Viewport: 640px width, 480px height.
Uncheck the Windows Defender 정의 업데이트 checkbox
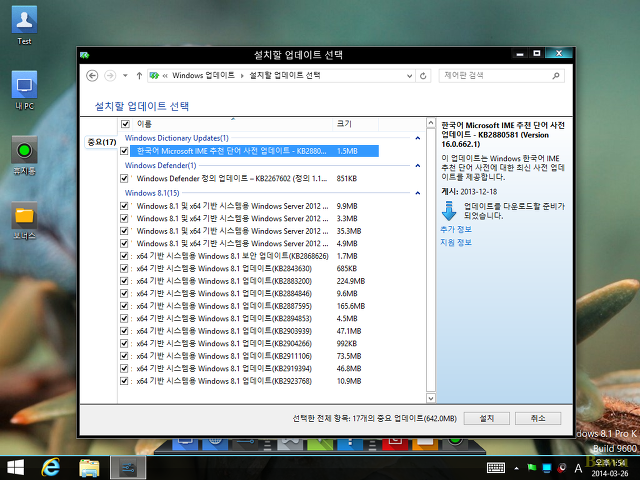(124, 178)
